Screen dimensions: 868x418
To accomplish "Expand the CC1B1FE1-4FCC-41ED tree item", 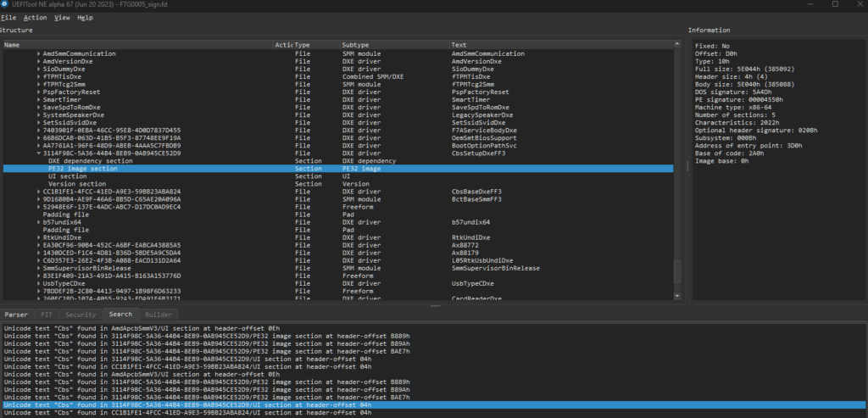I will (39, 192).
